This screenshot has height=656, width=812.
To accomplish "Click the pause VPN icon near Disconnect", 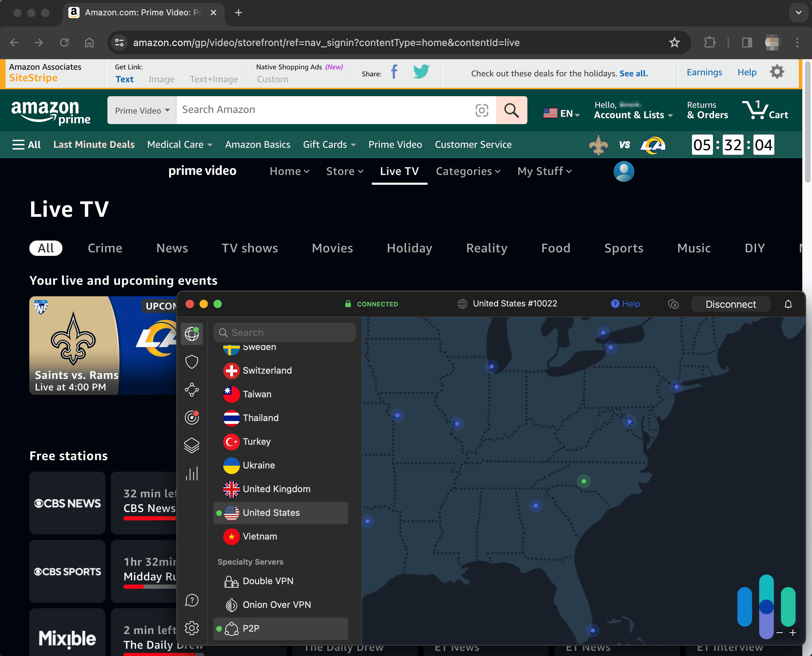I will pyautogui.click(x=674, y=304).
